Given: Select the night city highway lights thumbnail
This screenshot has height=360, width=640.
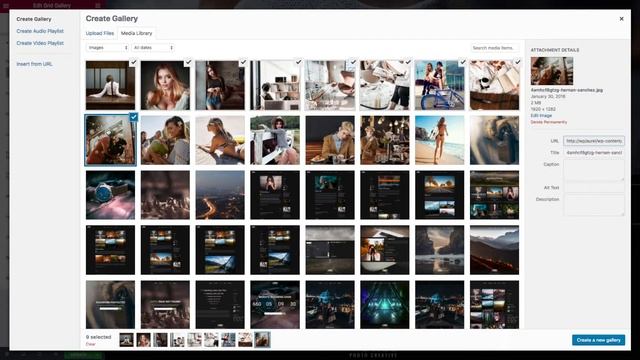Looking at the screenshot, I should [x=220, y=195].
